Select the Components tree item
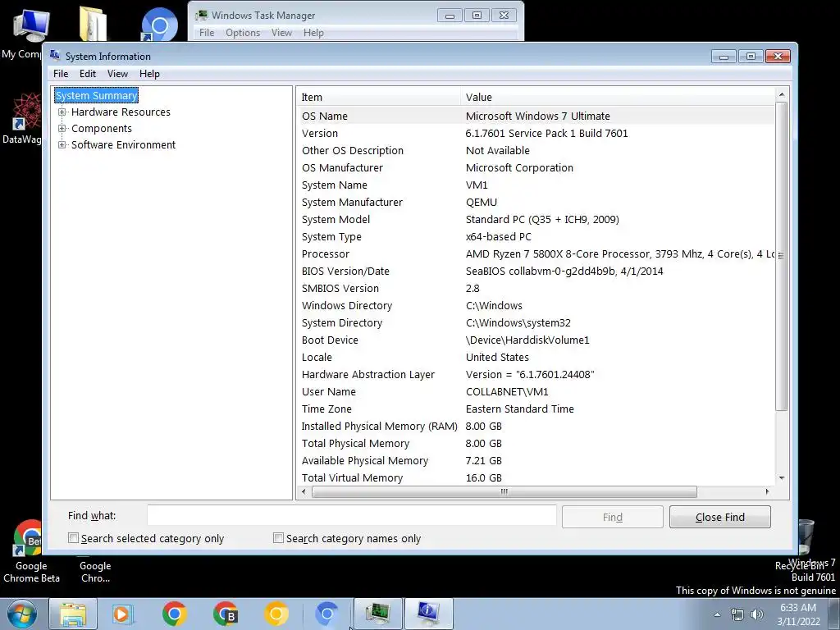840x630 pixels. click(101, 129)
